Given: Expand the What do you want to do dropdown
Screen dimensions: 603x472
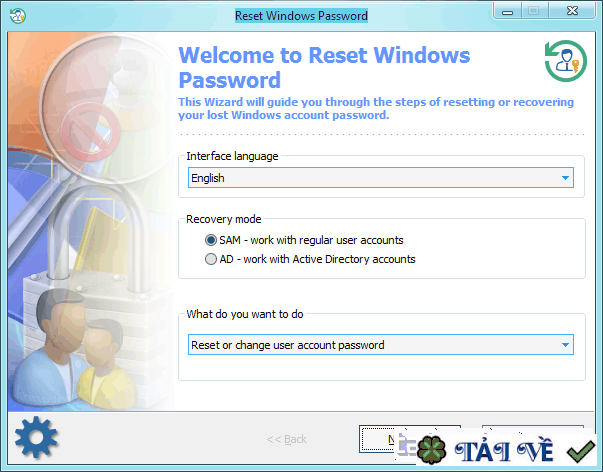Looking at the screenshot, I should 381,345.
